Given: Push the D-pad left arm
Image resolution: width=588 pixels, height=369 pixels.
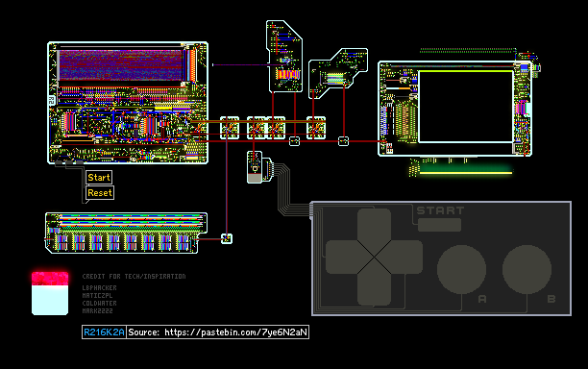Looking at the screenshot, I should [x=343, y=258].
